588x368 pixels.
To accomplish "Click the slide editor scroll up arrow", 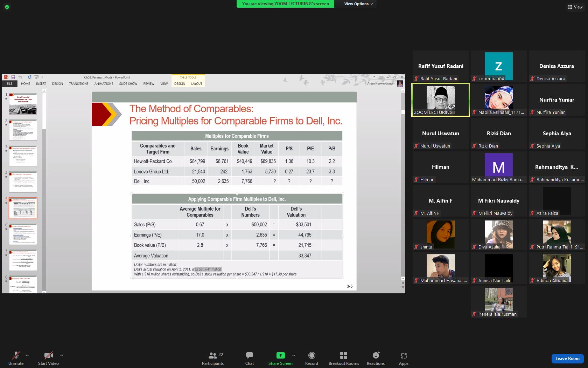I will pyautogui.click(x=403, y=91).
